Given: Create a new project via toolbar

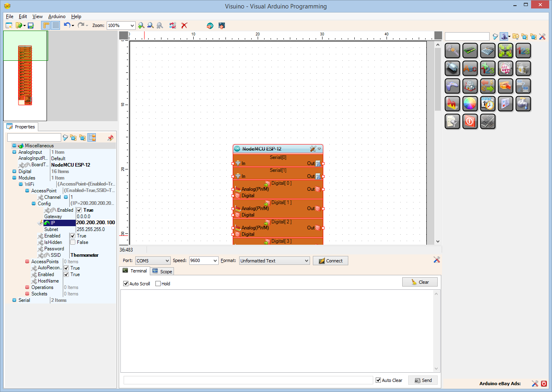Looking at the screenshot, I should 9,25.
